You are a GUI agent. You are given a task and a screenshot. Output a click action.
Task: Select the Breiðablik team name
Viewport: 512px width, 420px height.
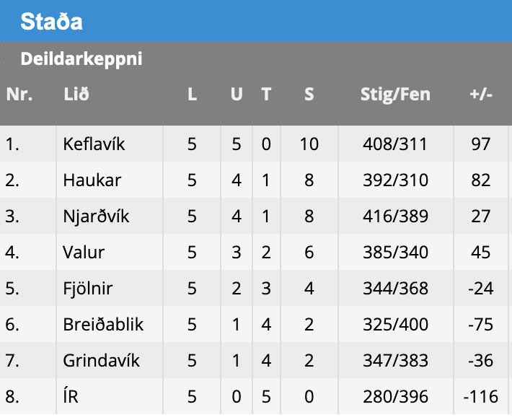tap(103, 324)
